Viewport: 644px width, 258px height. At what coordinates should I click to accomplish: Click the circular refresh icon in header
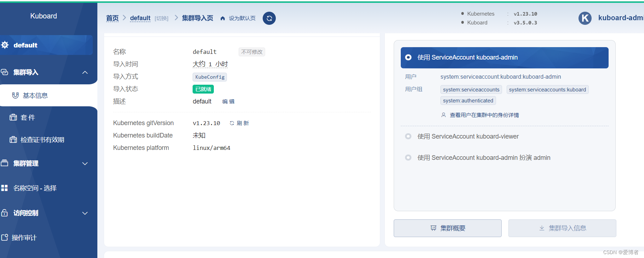click(269, 18)
